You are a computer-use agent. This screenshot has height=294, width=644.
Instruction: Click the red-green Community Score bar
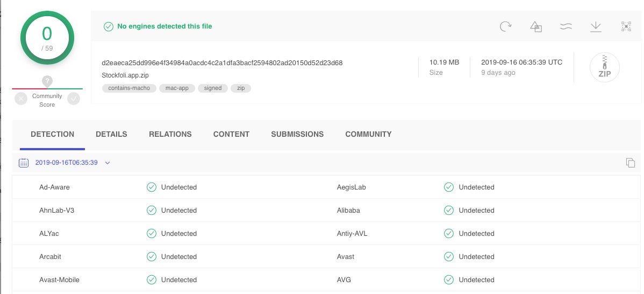point(47,89)
